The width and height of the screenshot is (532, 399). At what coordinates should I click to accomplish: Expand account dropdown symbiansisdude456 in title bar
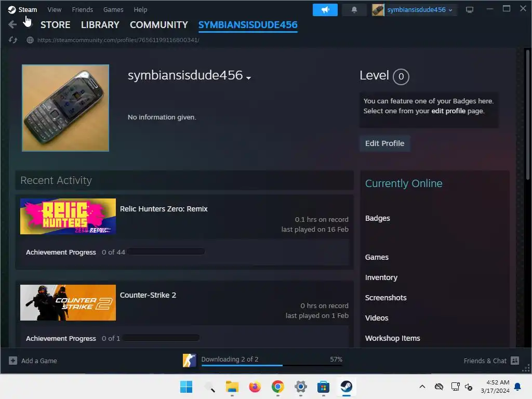click(x=420, y=10)
